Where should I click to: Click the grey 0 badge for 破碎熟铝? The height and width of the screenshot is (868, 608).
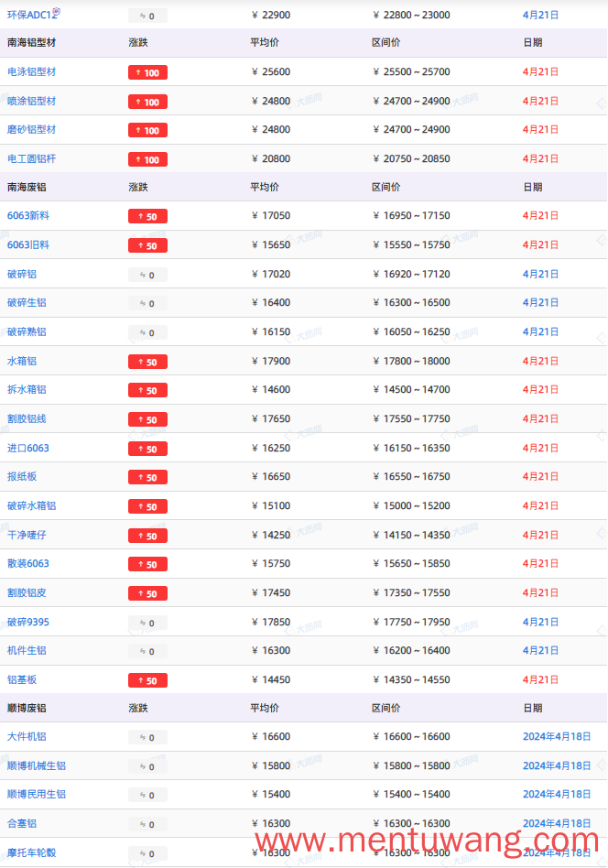(147, 332)
